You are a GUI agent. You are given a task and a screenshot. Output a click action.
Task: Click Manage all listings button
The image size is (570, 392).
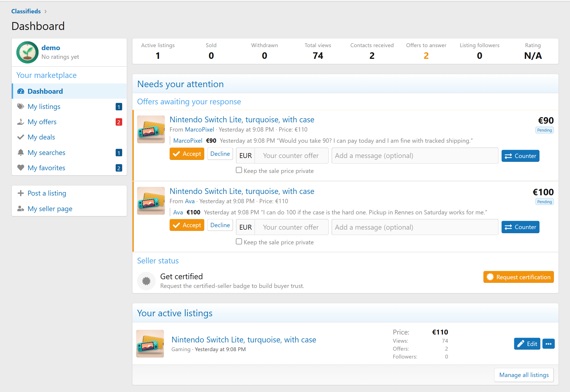524,375
